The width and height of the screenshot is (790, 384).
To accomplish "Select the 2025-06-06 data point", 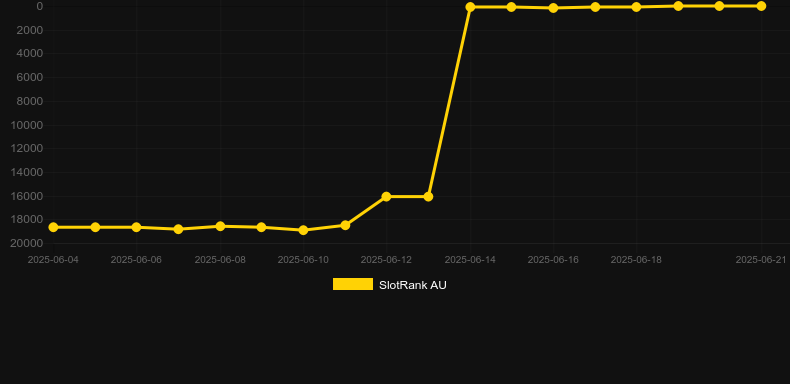I will pyautogui.click(x=137, y=227).
